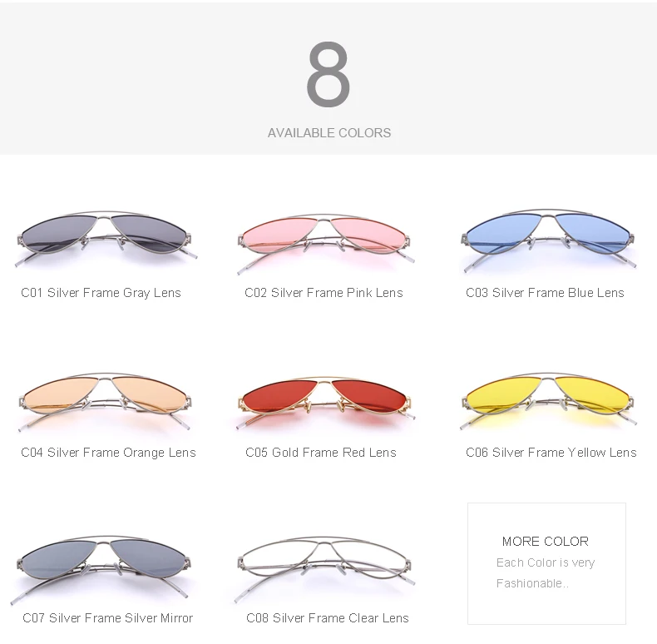Screen dimensions: 657x644
Task: Click the C08 Silver Frame Clear Lens label
Action: coord(327,617)
